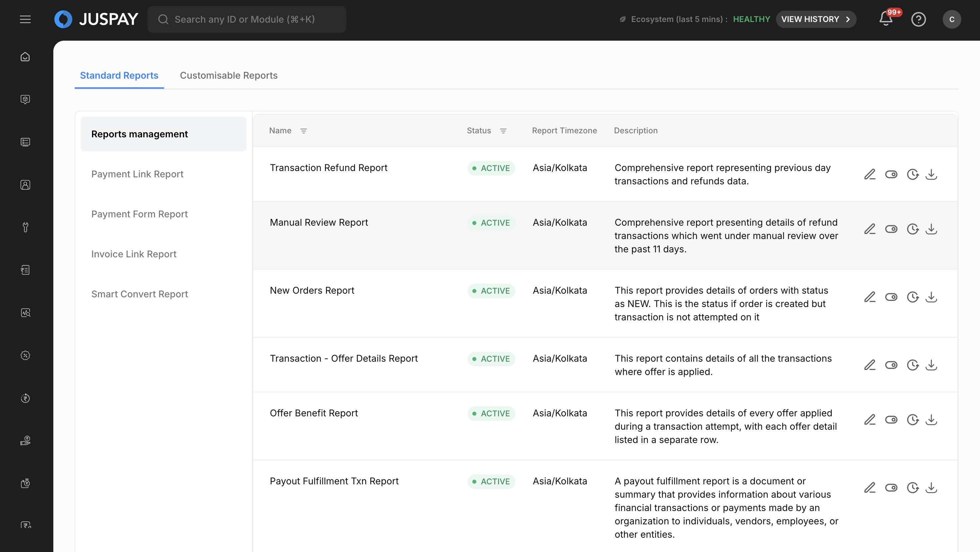Open the notifications bell icon
Viewport: 980px width, 552px height.
tap(886, 19)
